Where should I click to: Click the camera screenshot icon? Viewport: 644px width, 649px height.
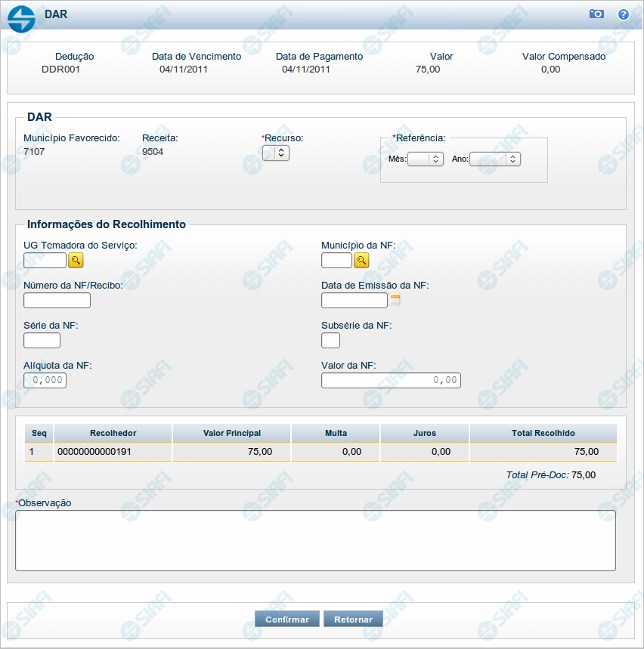(596, 14)
